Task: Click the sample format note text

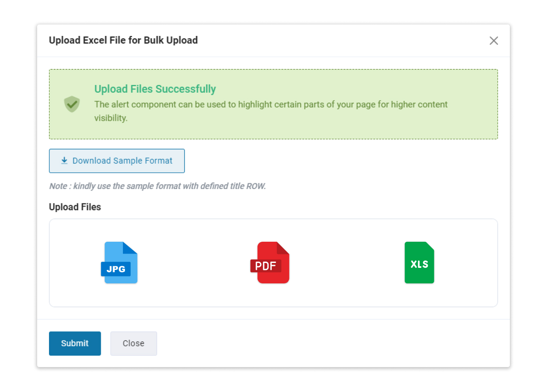Action: pos(158,186)
